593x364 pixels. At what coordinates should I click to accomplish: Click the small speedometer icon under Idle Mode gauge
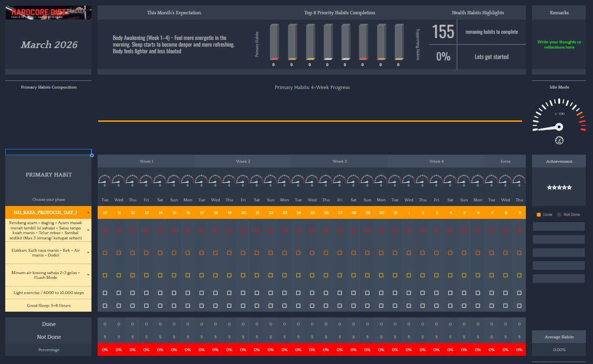559,140
